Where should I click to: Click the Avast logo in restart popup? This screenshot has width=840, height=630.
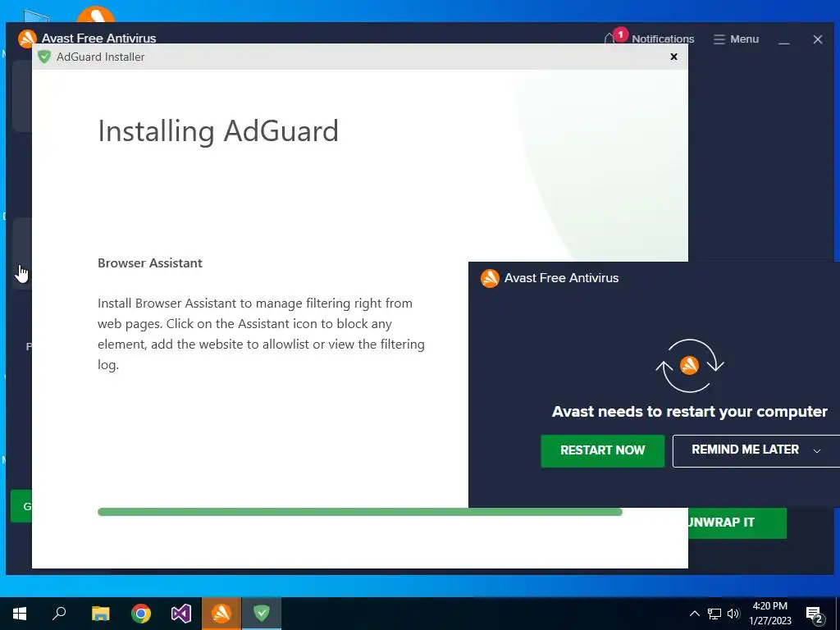click(490, 278)
